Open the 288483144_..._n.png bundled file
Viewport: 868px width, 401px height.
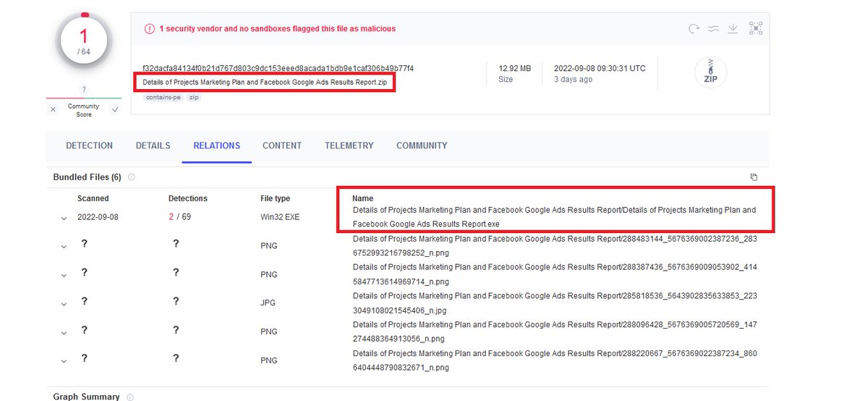555,245
